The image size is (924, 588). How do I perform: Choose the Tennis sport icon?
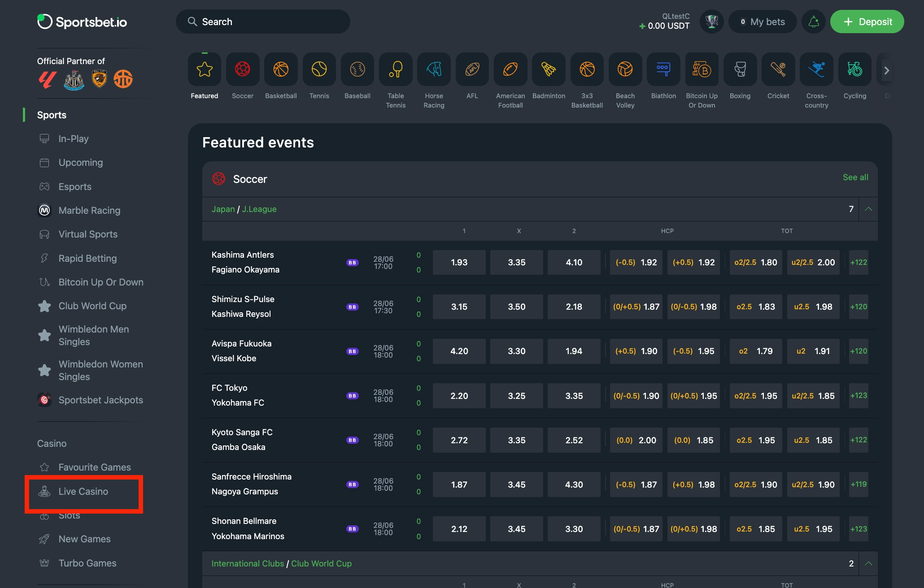tap(319, 69)
